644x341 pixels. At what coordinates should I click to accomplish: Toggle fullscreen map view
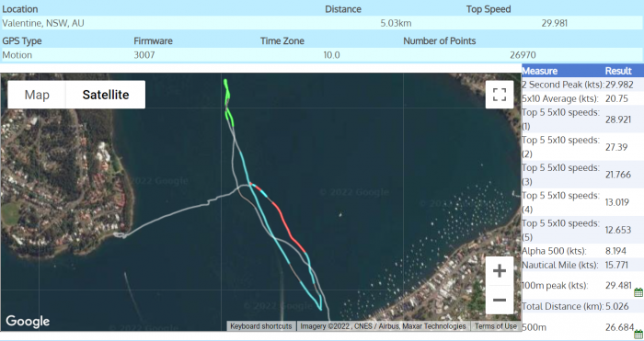point(499,95)
